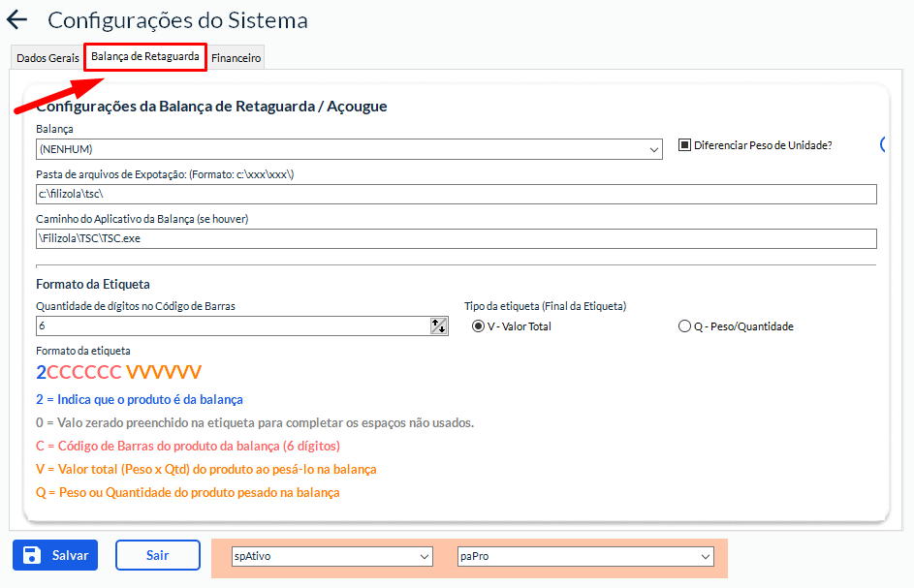Viewport: 914px width, 588px height.
Task: Click the spinner arrows on the digits field
Action: 438,326
